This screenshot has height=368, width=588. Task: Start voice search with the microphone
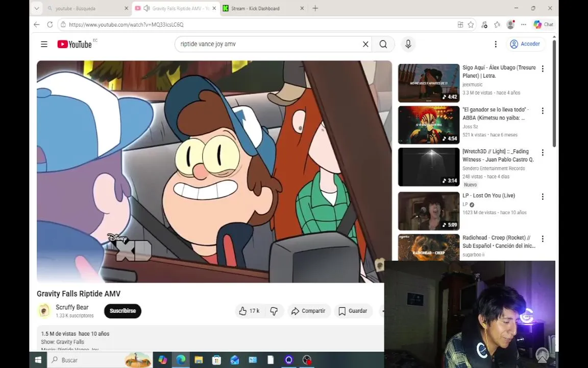pyautogui.click(x=408, y=44)
